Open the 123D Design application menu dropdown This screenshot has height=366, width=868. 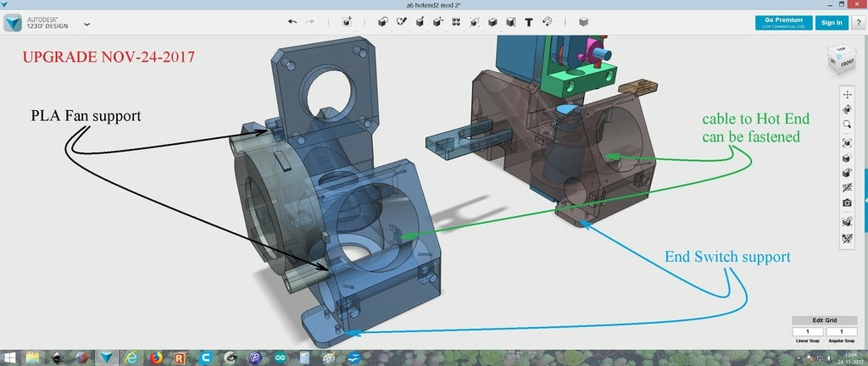click(87, 25)
